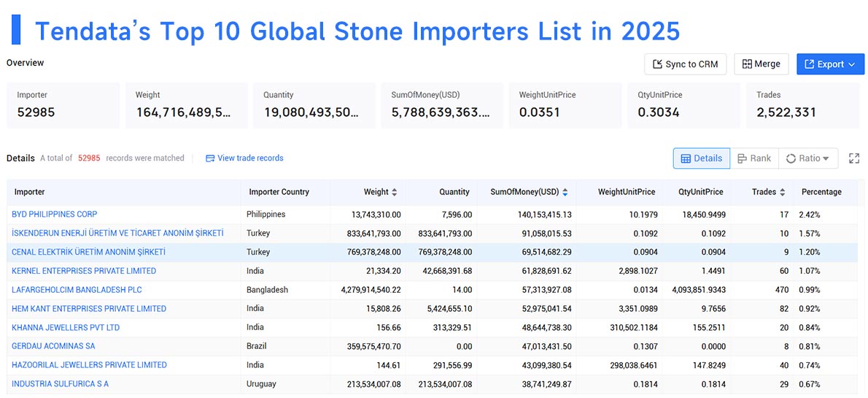Open LAFARGEHOLCIM BANGLADESH PLC link
The width and height of the screenshot is (868, 398).
coord(77,289)
